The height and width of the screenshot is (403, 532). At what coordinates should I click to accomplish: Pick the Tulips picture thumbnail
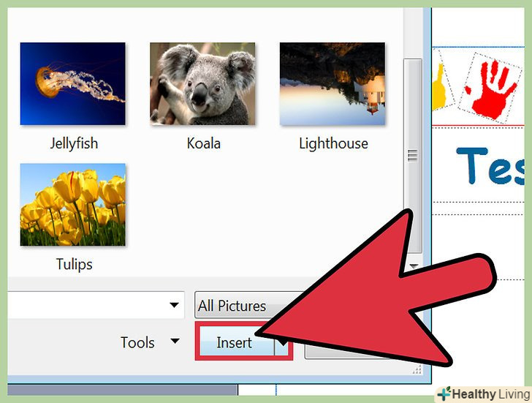pyautogui.click(x=72, y=204)
